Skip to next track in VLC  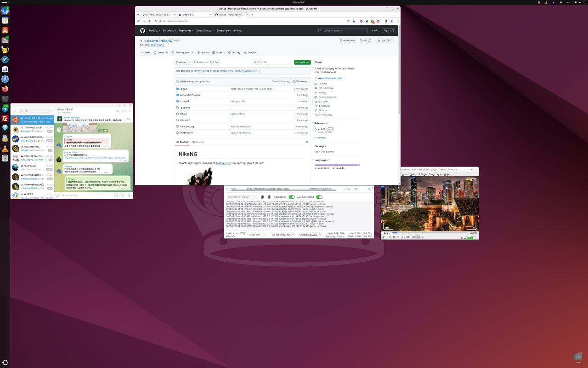(398, 237)
